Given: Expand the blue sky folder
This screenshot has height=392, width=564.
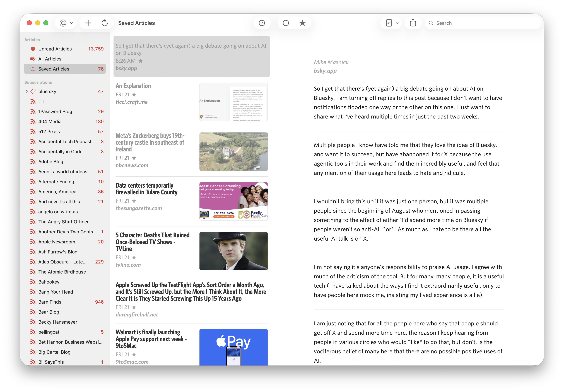Looking at the screenshot, I should (x=26, y=91).
